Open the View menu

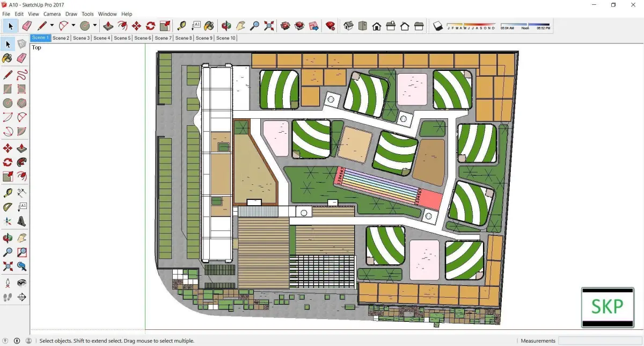click(33, 14)
